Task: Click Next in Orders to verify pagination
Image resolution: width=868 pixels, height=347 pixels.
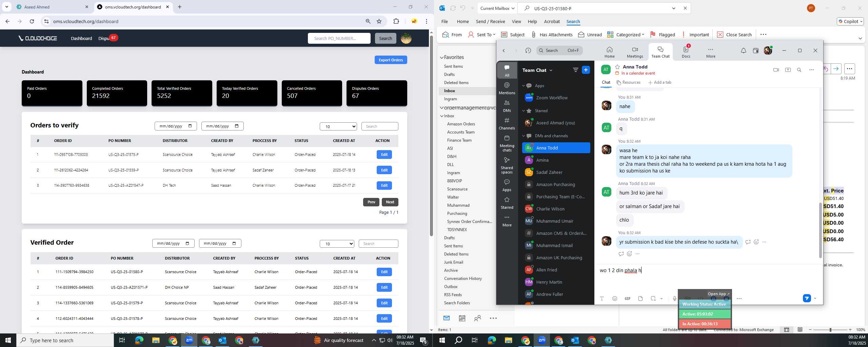Action: [x=390, y=202]
